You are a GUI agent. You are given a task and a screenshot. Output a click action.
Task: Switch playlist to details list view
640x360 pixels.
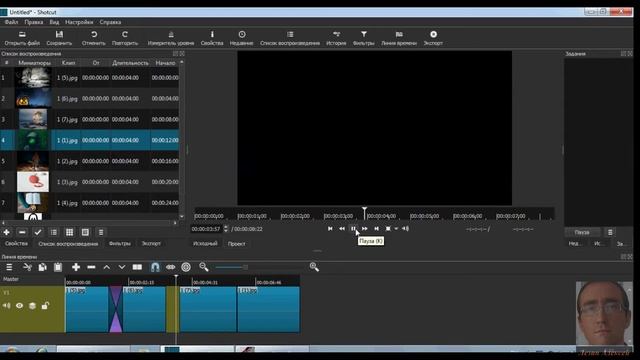pos(54,232)
